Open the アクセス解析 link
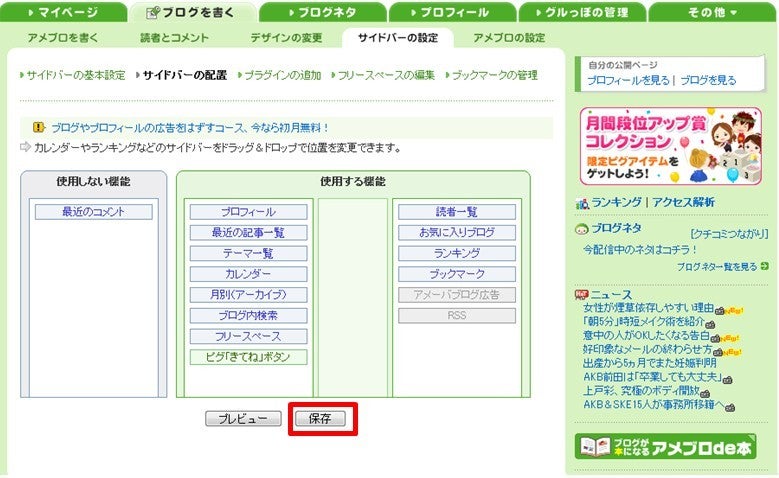The width and height of the screenshot is (779, 478). click(683, 202)
